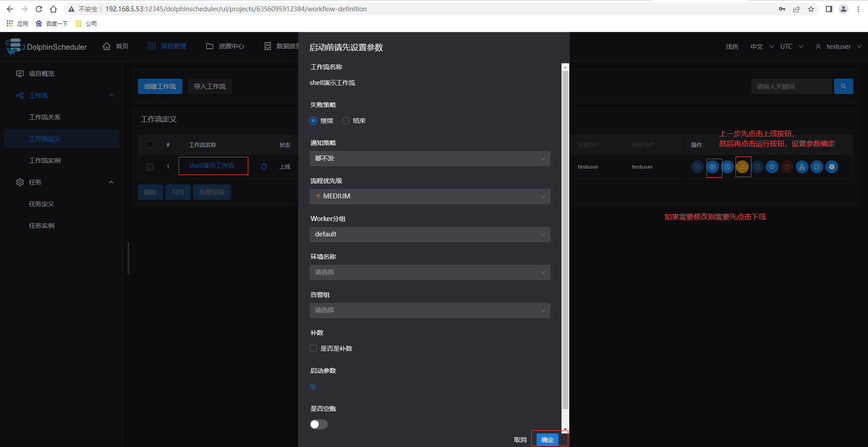Open 资源中心 in top navigation
This screenshot has height=447, width=868.
[x=225, y=46]
